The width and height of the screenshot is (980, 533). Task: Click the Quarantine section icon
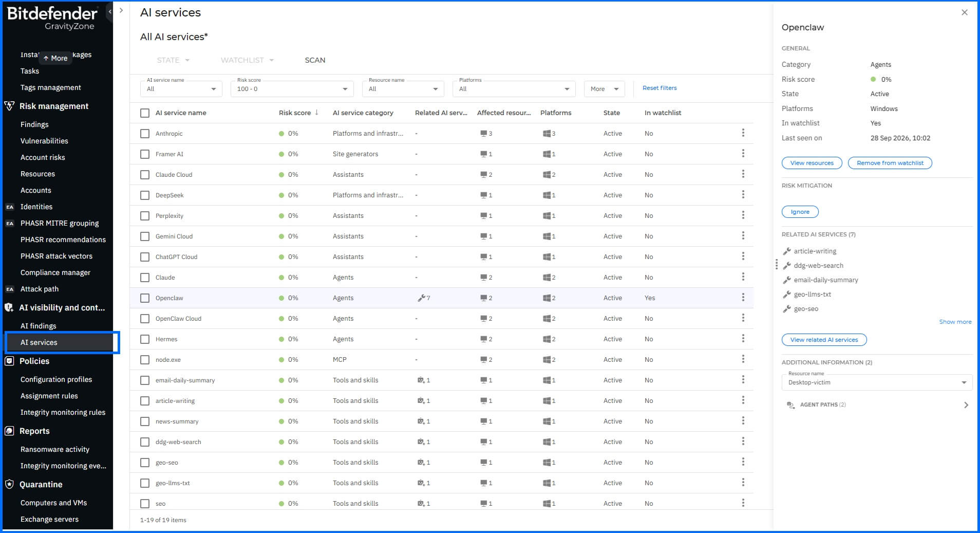[x=9, y=484]
